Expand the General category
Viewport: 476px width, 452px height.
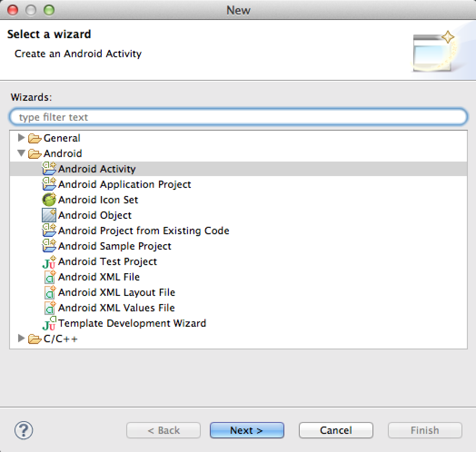click(x=21, y=138)
